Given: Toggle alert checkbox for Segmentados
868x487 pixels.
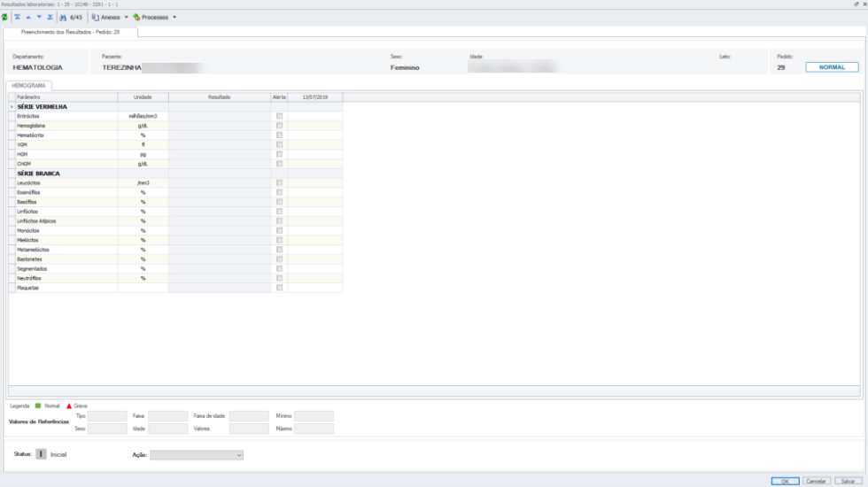Looking at the screenshot, I should click(x=280, y=269).
